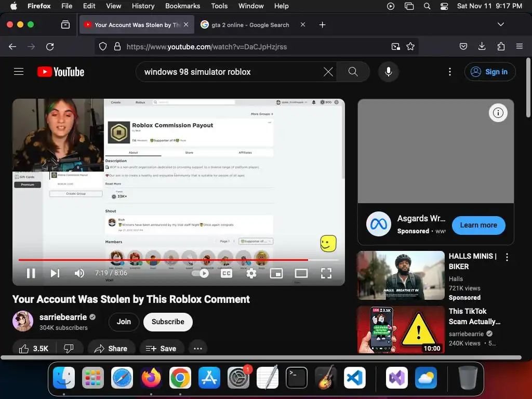Open tracking protection shield icon
Viewport: 532px width, 399px height.
[x=103, y=46]
